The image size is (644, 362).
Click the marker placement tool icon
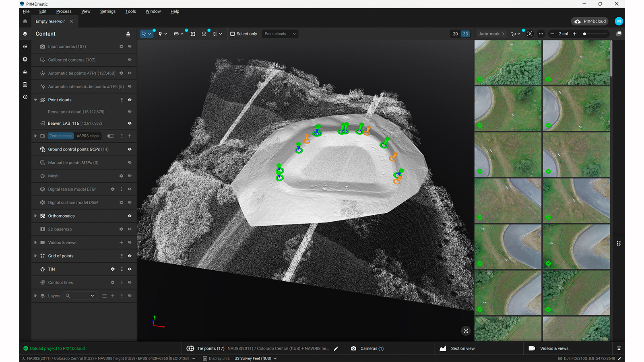[160, 34]
